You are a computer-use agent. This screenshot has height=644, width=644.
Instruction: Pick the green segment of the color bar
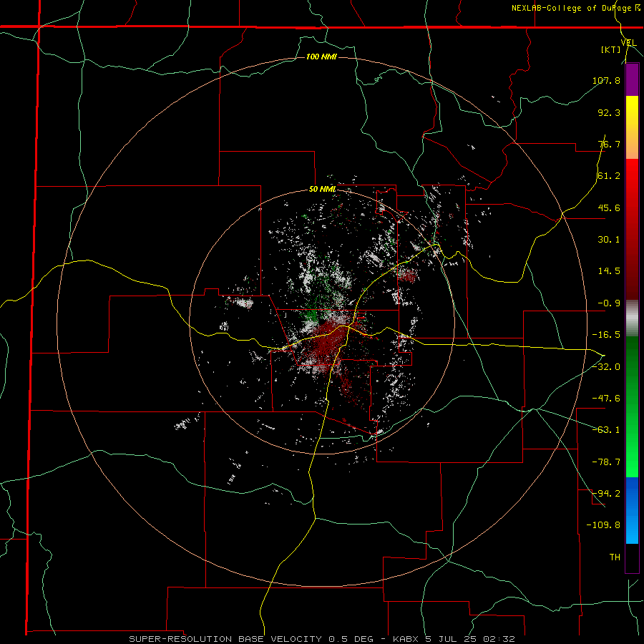(632, 406)
